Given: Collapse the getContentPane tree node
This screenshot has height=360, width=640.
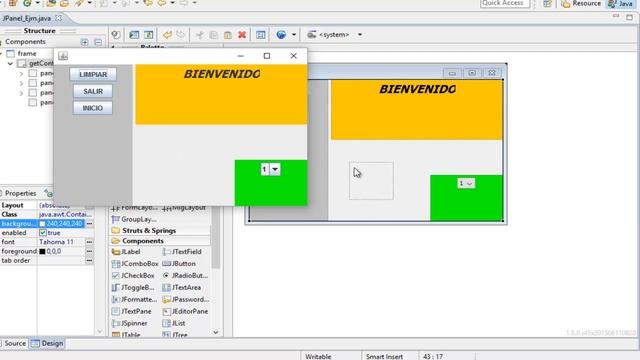Looking at the screenshot, I should (11, 63).
